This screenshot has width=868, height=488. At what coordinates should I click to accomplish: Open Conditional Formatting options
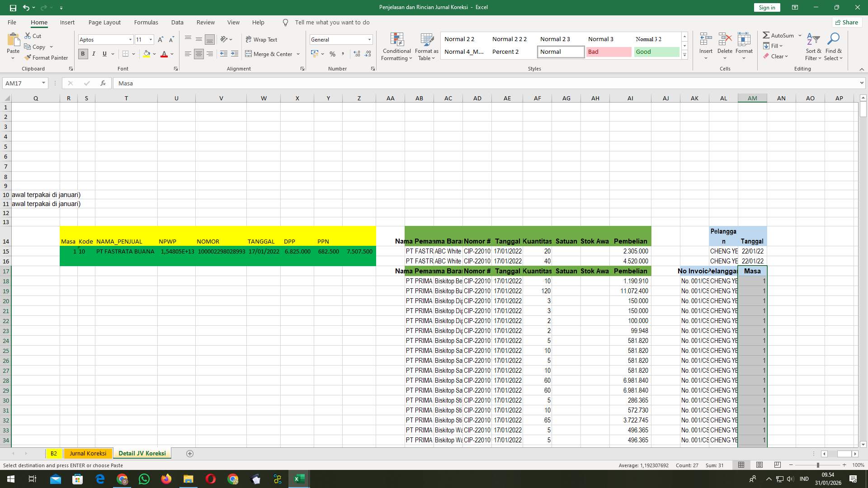coord(396,47)
